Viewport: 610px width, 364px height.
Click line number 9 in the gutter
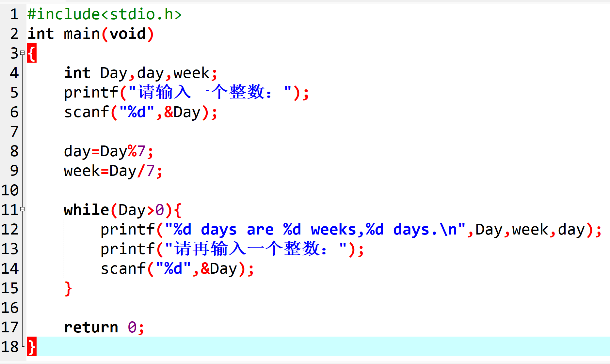click(14, 171)
